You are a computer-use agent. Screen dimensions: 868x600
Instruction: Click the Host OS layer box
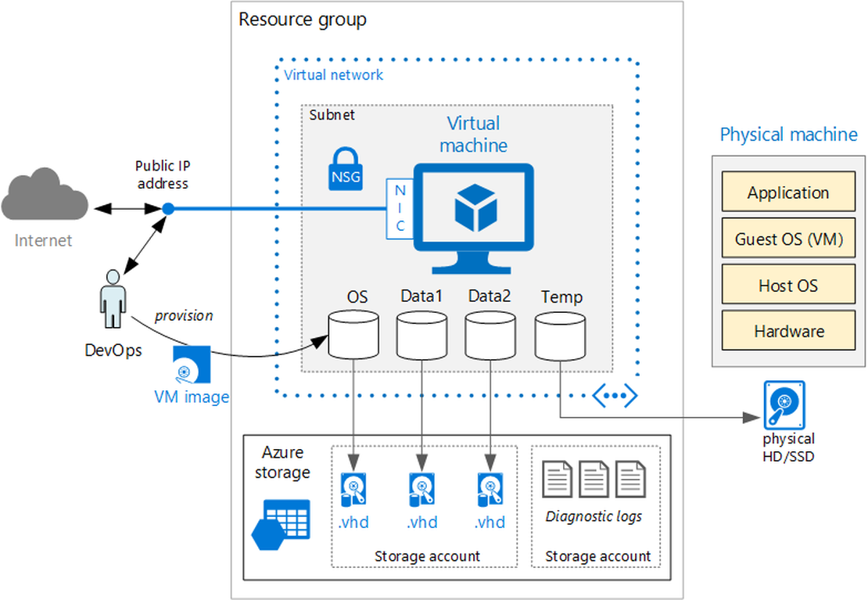coord(788,286)
